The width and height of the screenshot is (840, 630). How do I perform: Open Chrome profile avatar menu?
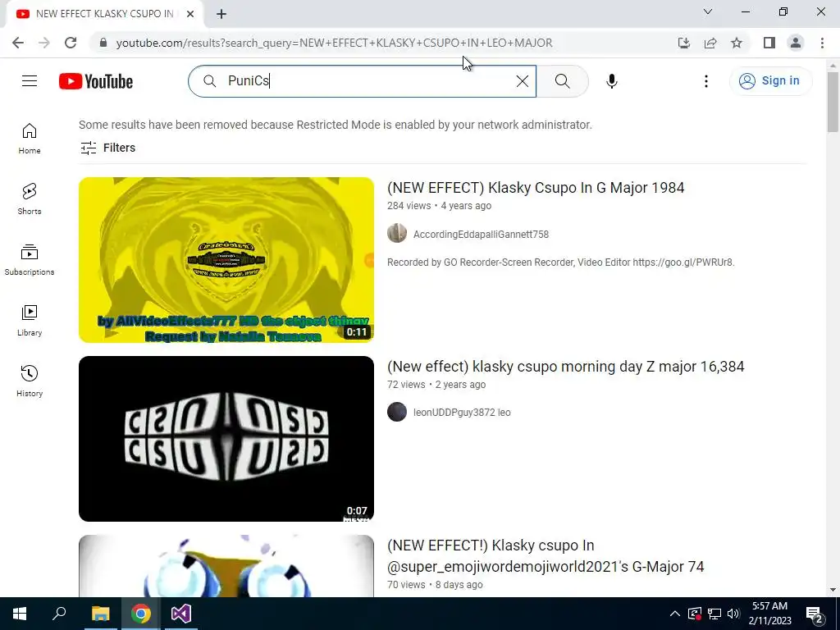pos(796,43)
